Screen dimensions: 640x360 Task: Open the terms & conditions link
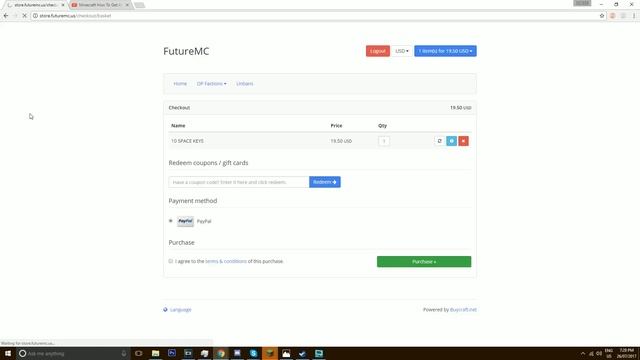pyautogui.click(x=226, y=261)
